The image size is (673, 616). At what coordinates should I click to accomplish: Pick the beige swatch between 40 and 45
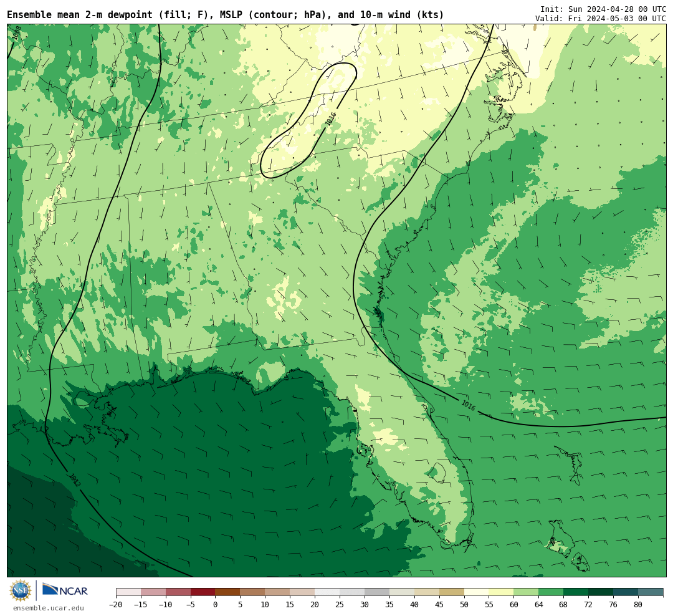click(x=427, y=592)
